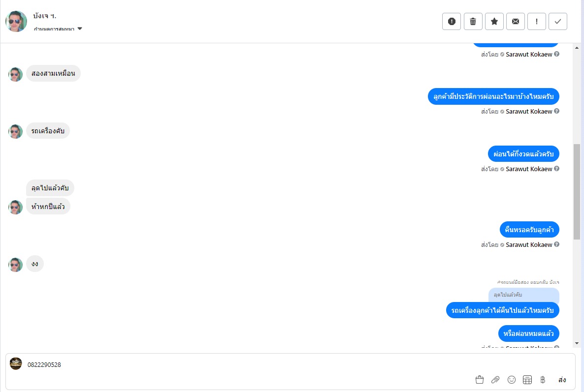
Task: Delete conversation using trash icon
Action: click(x=473, y=22)
